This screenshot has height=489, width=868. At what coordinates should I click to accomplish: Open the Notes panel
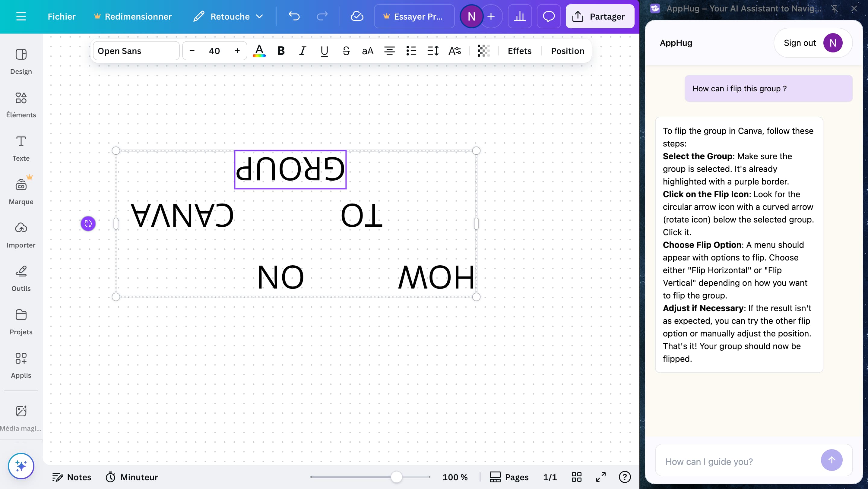tap(72, 477)
